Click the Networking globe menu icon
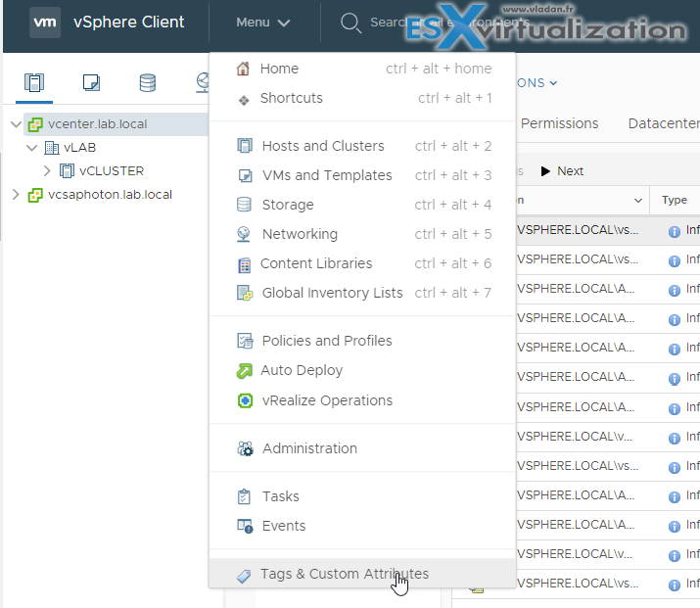 click(244, 234)
